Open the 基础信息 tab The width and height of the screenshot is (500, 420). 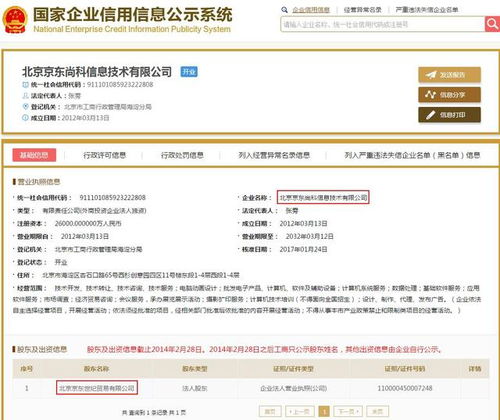coord(34,155)
